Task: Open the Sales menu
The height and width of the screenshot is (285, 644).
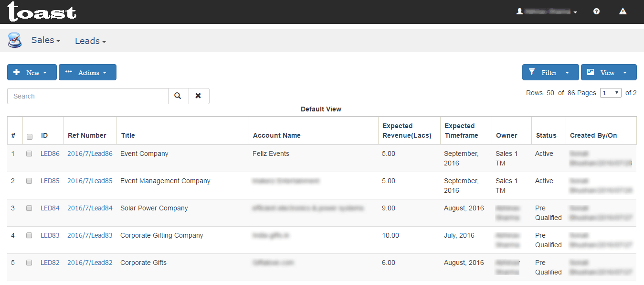Action: coord(45,41)
